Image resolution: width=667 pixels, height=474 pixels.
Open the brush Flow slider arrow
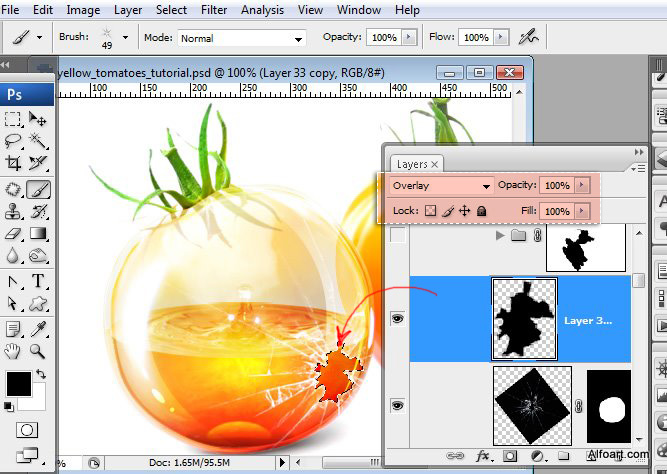click(x=500, y=38)
